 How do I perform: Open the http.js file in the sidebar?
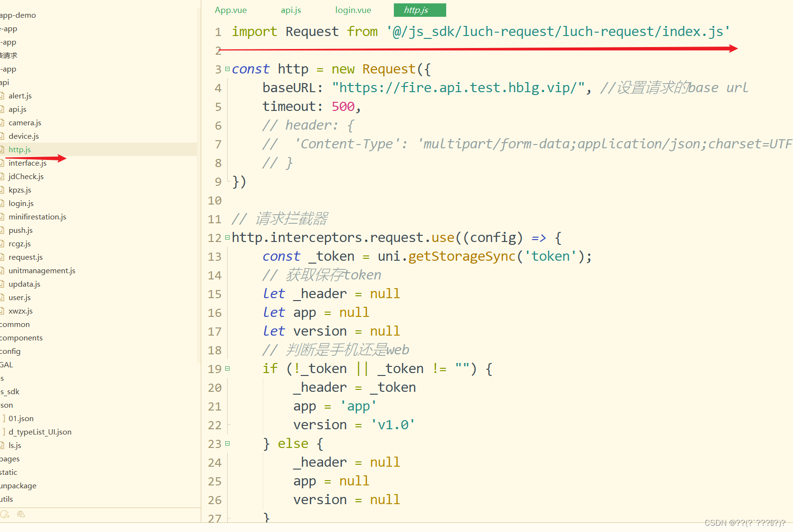point(19,149)
